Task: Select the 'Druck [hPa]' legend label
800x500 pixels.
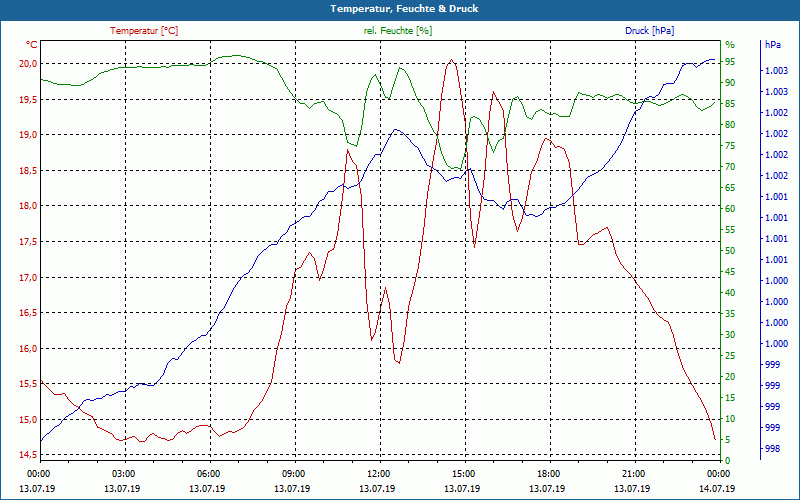Action: click(649, 31)
